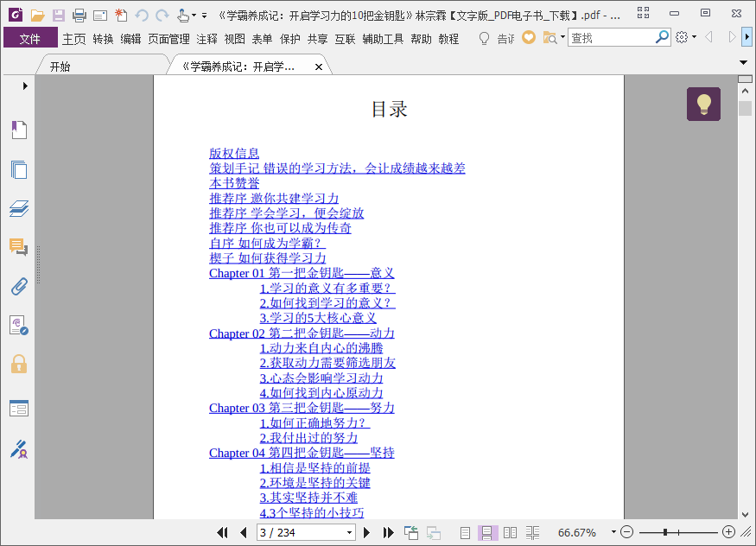Click the 查找 search input field

[612, 37]
